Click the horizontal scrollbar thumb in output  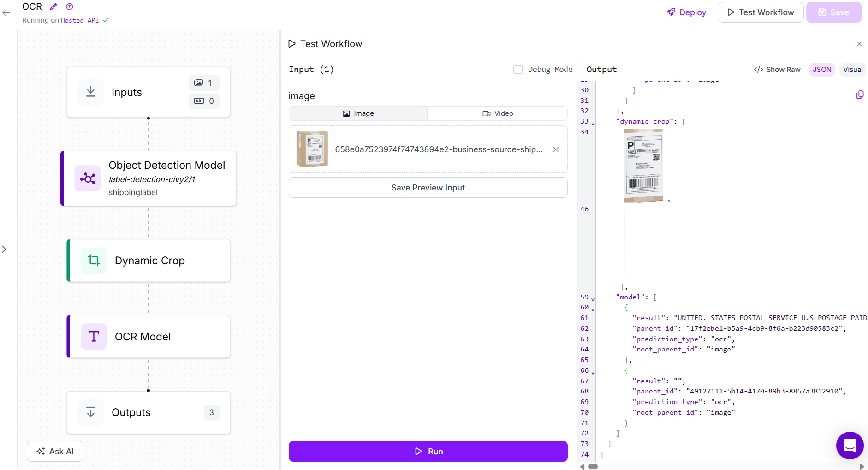click(593, 466)
